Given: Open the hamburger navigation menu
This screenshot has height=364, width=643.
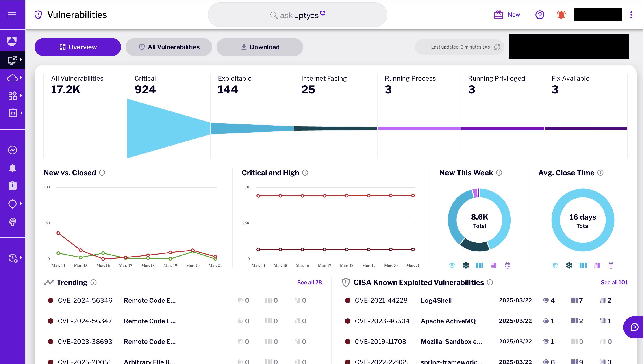Looking at the screenshot, I should click(12, 15).
